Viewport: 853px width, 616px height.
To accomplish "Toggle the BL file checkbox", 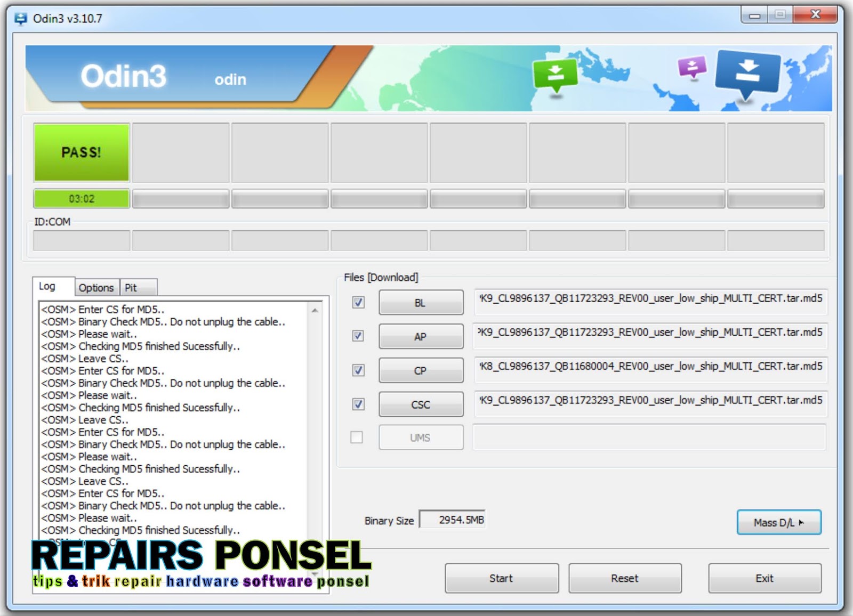I will 358,303.
